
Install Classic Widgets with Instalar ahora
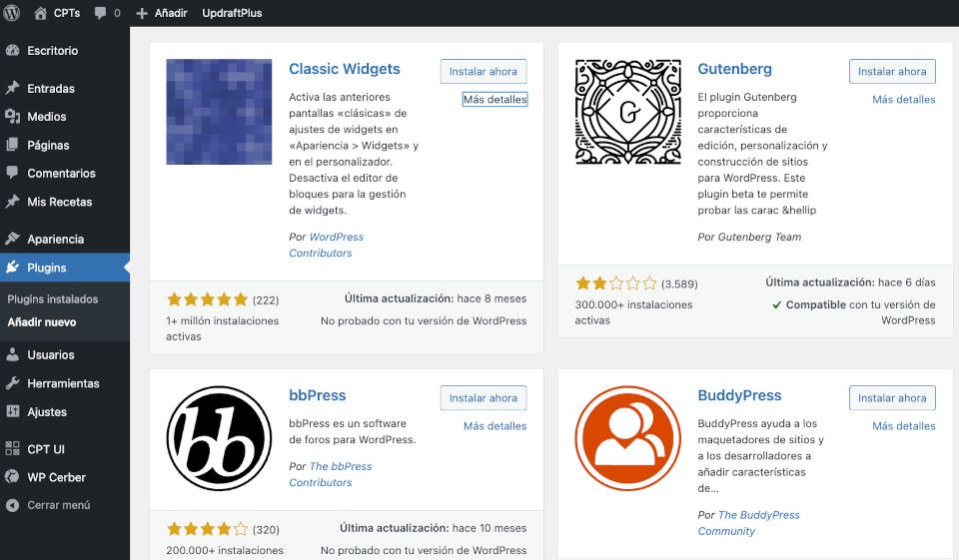(483, 72)
